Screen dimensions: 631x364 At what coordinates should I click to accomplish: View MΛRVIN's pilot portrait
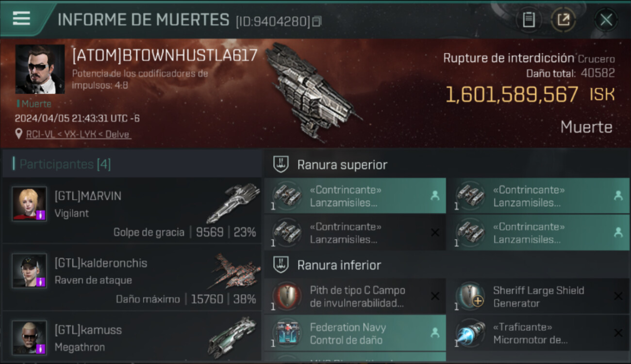tap(29, 203)
